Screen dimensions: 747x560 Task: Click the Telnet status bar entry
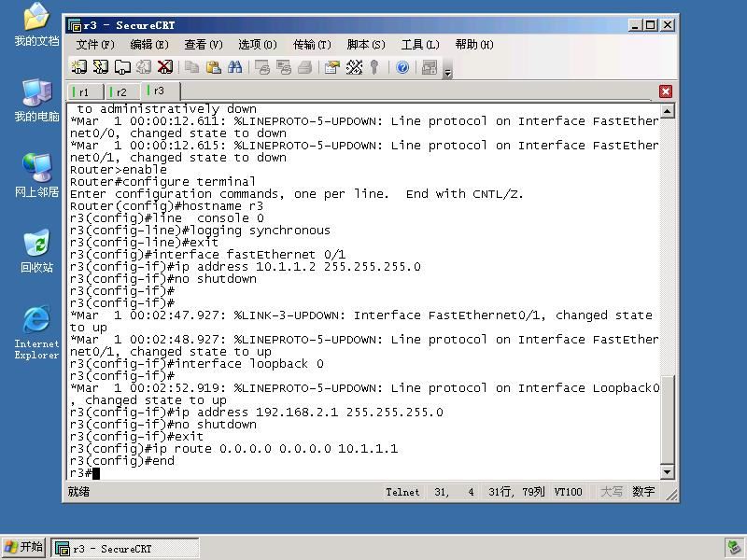pos(402,492)
